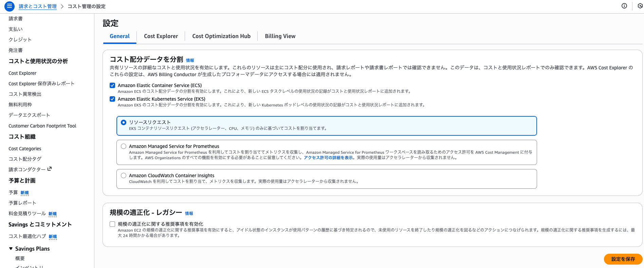Uncheck Amazon Elastic Container Service (ECS) checkbox

click(x=112, y=85)
